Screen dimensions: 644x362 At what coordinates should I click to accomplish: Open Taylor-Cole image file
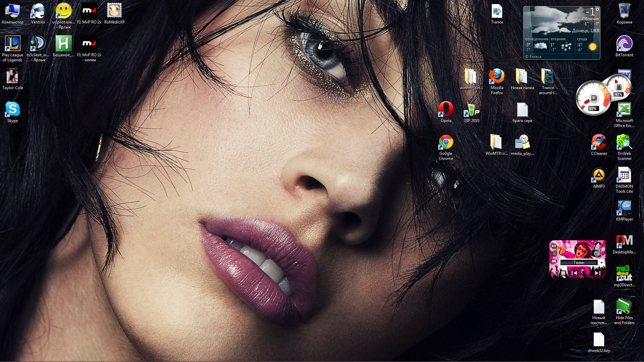tap(13, 79)
